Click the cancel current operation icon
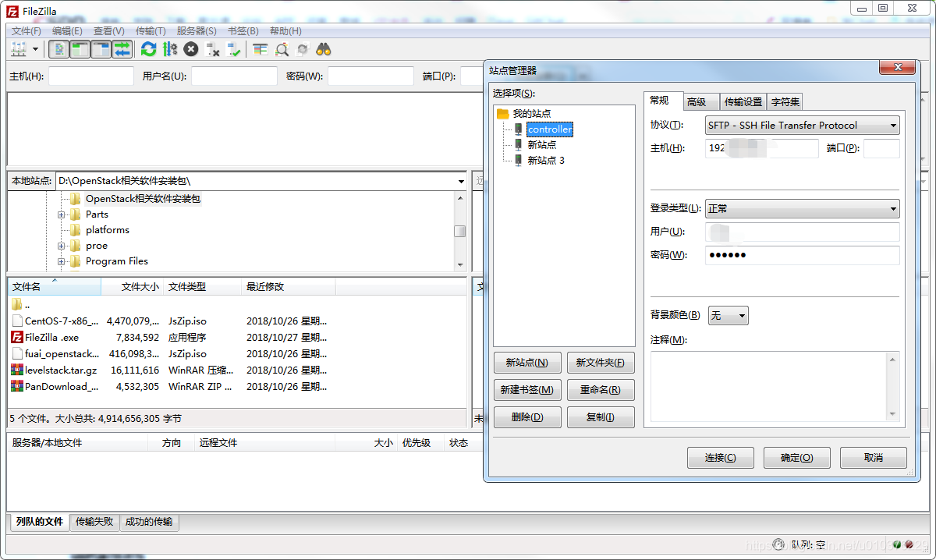936x560 pixels. pyautogui.click(x=191, y=49)
